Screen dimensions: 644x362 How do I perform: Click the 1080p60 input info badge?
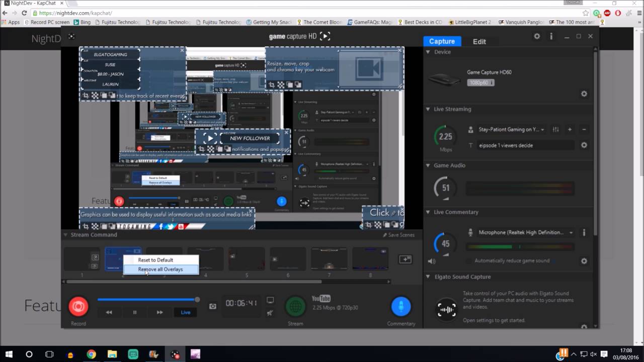point(480,82)
